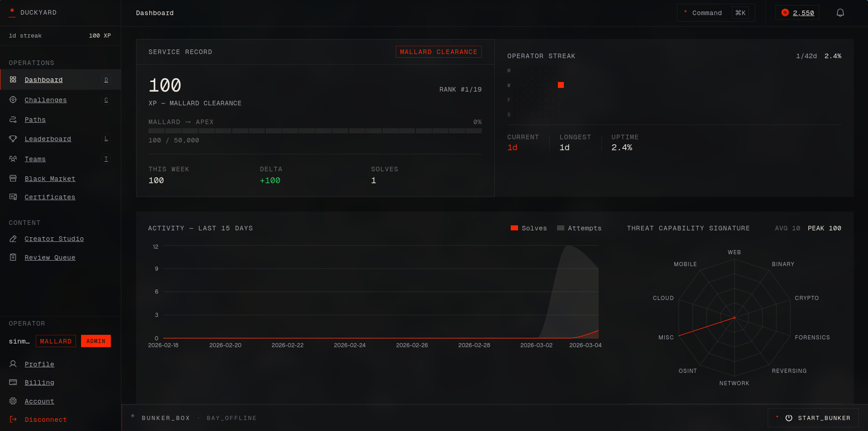The width and height of the screenshot is (868, 431).
Task: Switch to the Billing page
Action: 39,382
